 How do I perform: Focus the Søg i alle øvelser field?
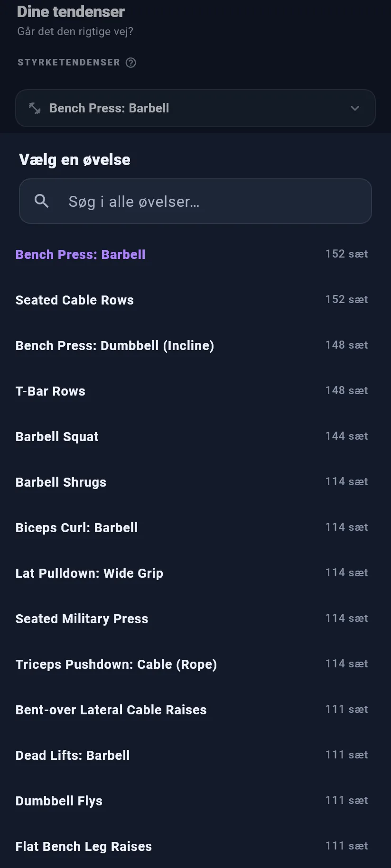click(195, 201)
